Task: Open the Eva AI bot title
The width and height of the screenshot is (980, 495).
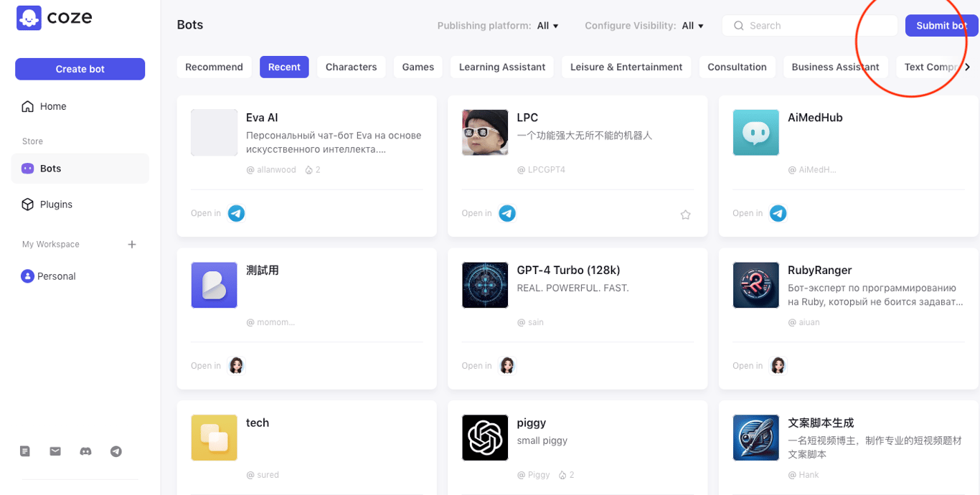Action: (x=262, y=118)
